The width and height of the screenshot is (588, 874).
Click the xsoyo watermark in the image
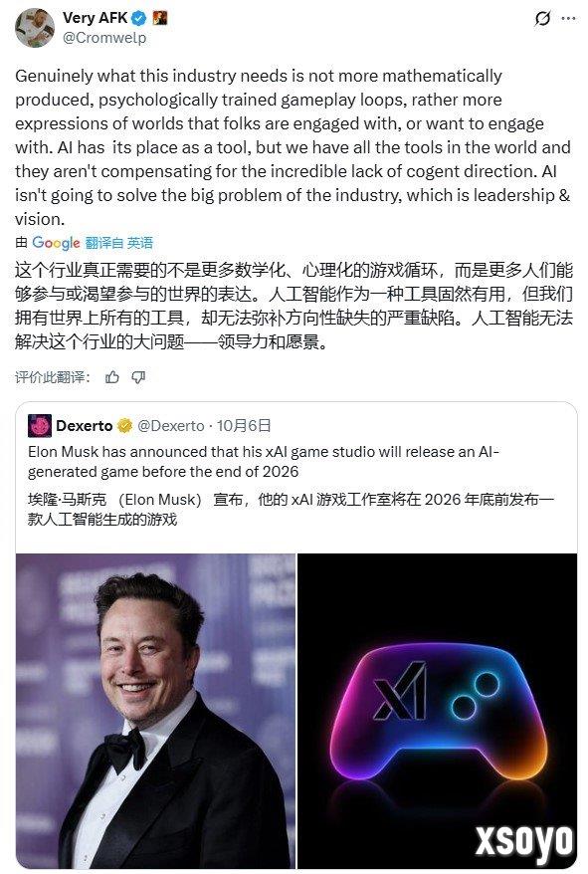point(524,841)
